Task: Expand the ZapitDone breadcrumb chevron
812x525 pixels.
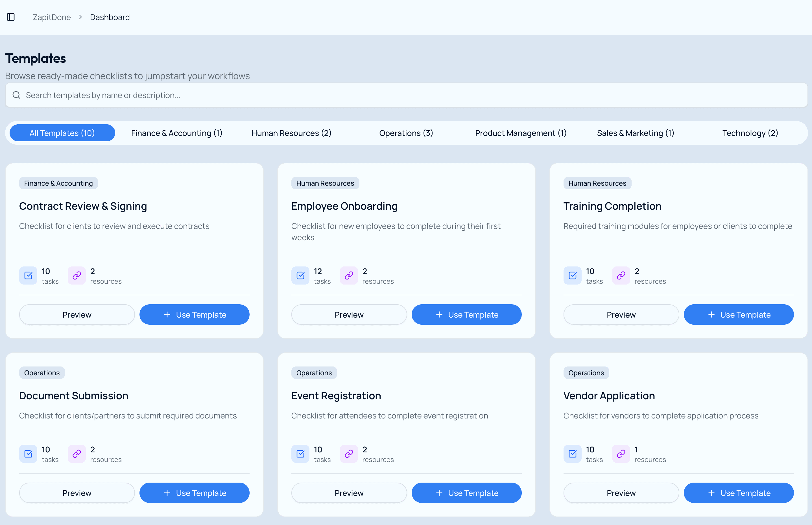Action: tap(80, 17)
